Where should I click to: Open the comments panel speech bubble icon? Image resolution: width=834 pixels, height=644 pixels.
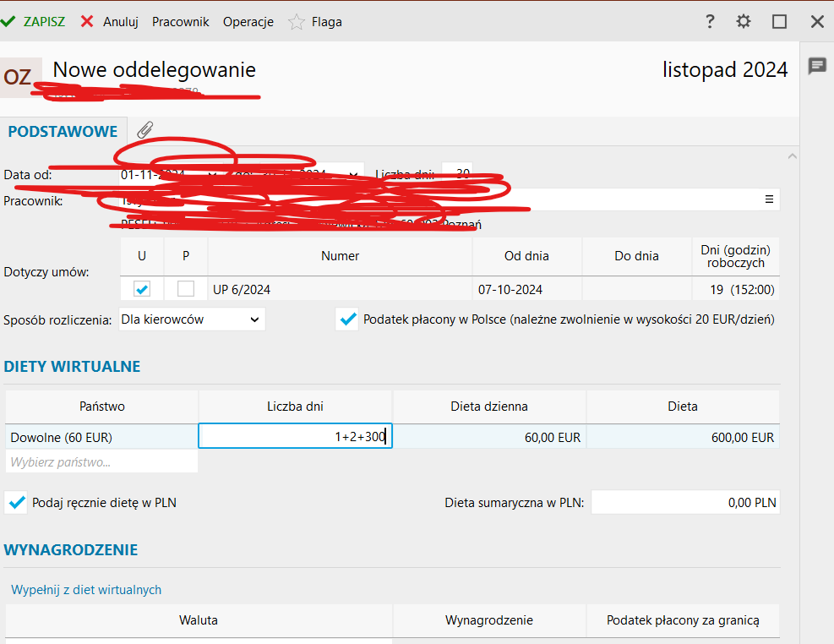click(x=817, y=66)
